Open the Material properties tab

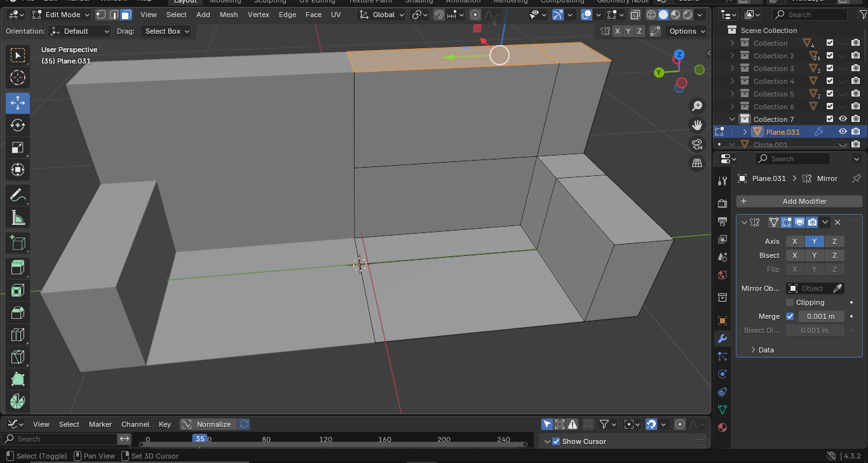click(x=722, y=427)
